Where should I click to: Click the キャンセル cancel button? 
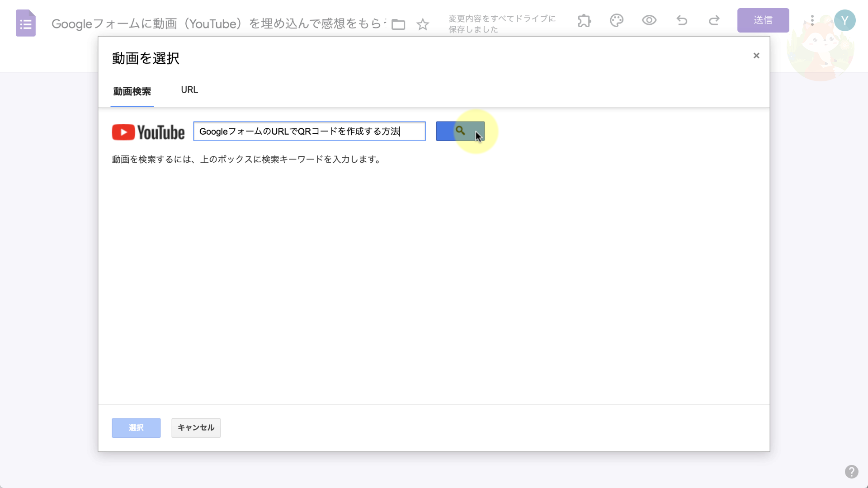(196, 428)
